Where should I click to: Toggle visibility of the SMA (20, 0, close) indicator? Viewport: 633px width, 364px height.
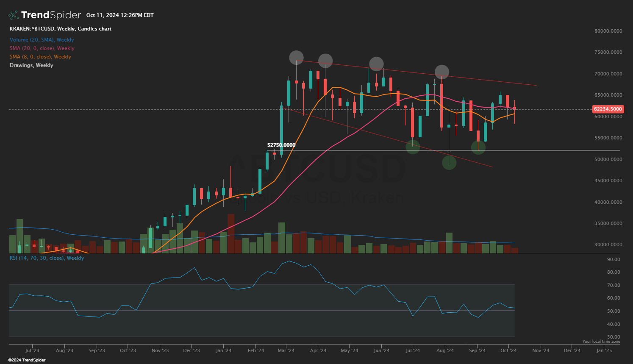click(x=42, y=48)
